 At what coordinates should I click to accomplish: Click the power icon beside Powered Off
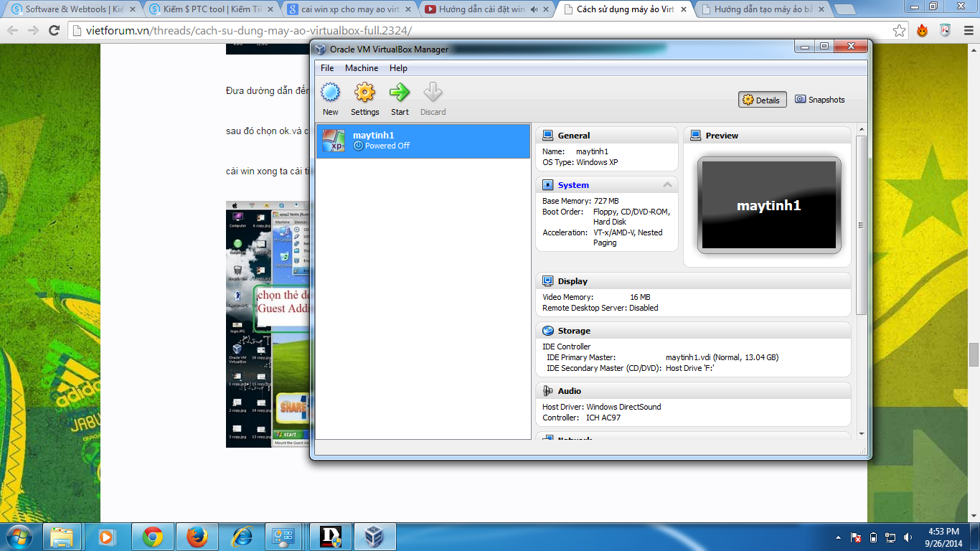[358, 146]
